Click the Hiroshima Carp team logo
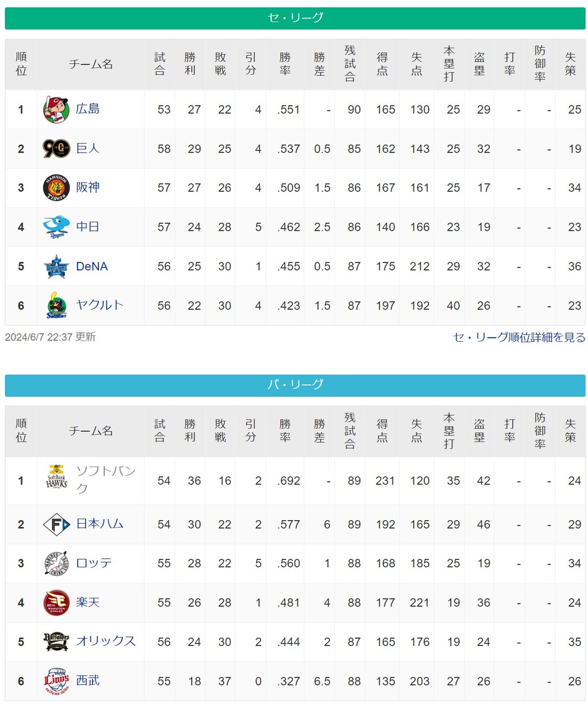 coord(56,110)
